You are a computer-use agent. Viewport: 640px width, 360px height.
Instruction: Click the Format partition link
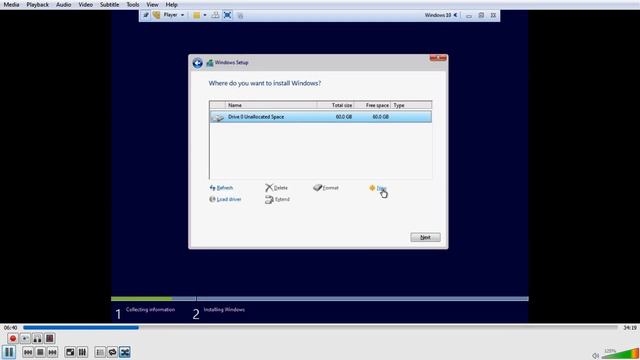(326, 188)
